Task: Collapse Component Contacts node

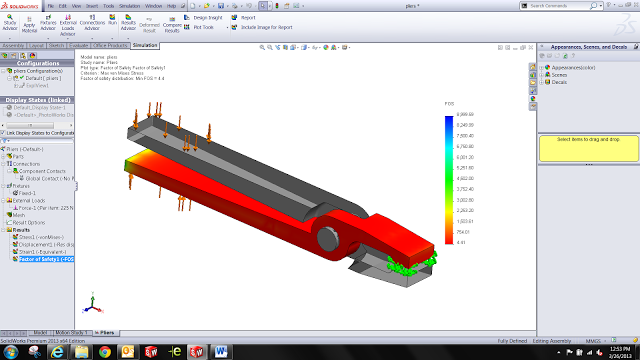Action: click(9, 171)
